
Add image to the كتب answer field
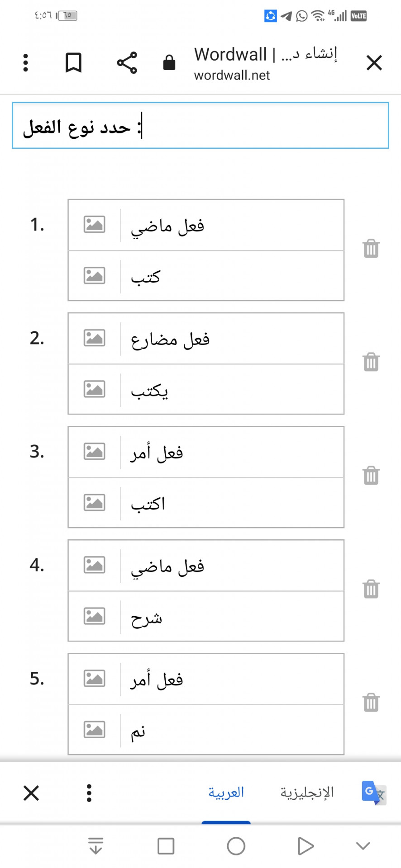(94, 275)
